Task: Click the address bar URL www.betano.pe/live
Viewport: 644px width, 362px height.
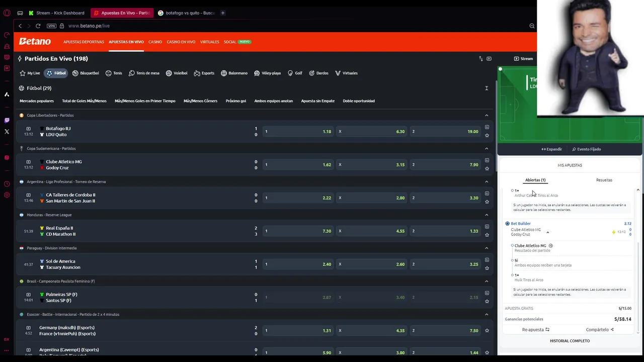Action: pos(89,26)
